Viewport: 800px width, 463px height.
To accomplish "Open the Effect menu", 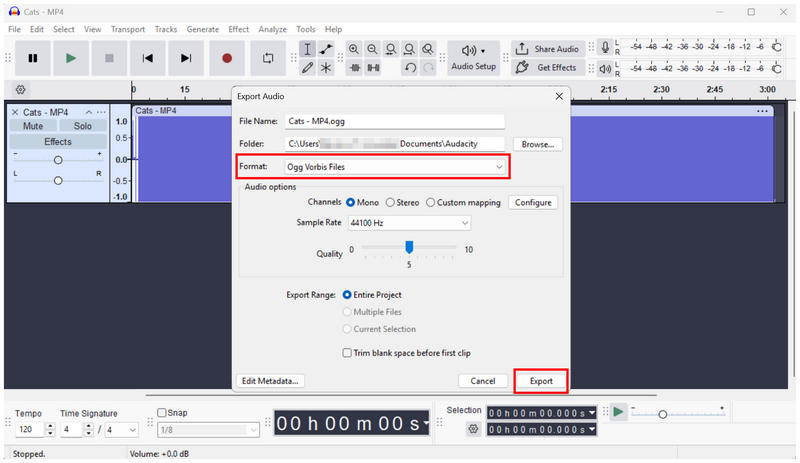I will [239, 29].
